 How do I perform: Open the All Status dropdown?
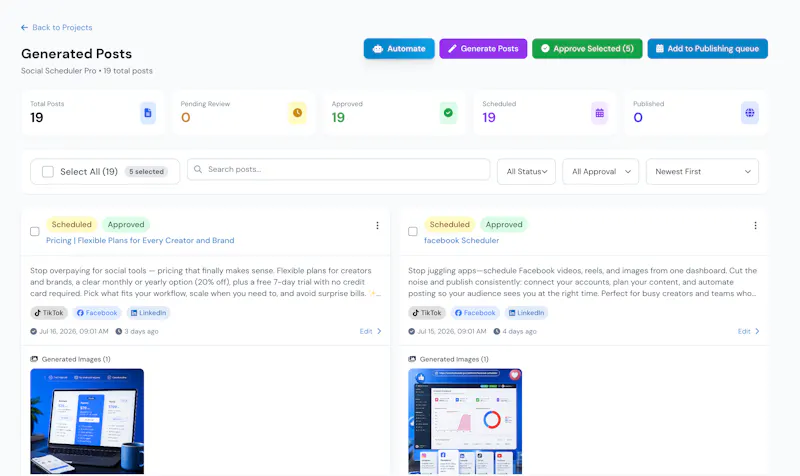click(527, 171)
